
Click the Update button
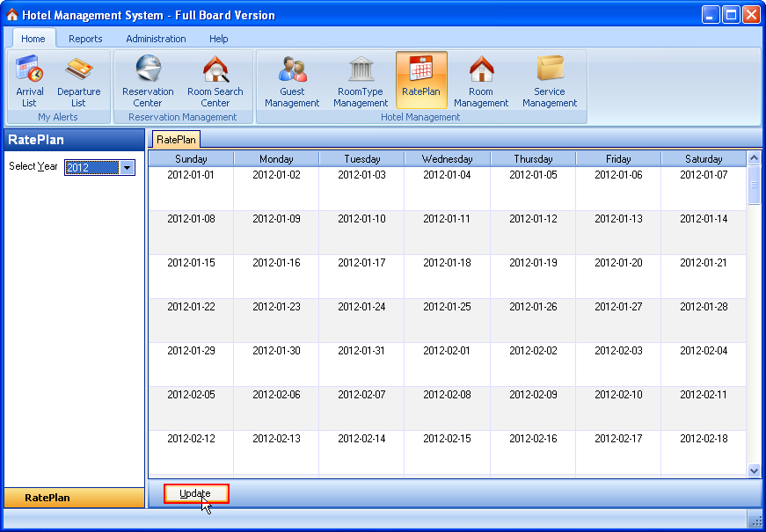(x=196, y=493)
